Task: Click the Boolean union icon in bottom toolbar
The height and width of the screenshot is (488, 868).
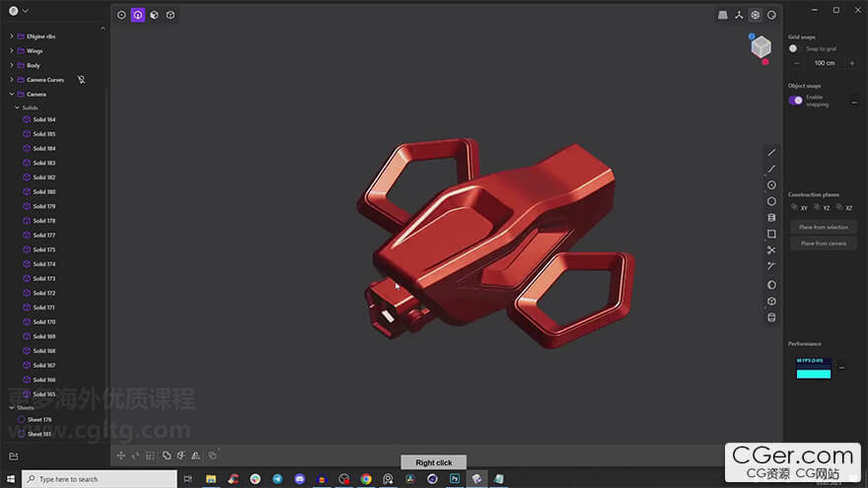Action: pos(166,455)
